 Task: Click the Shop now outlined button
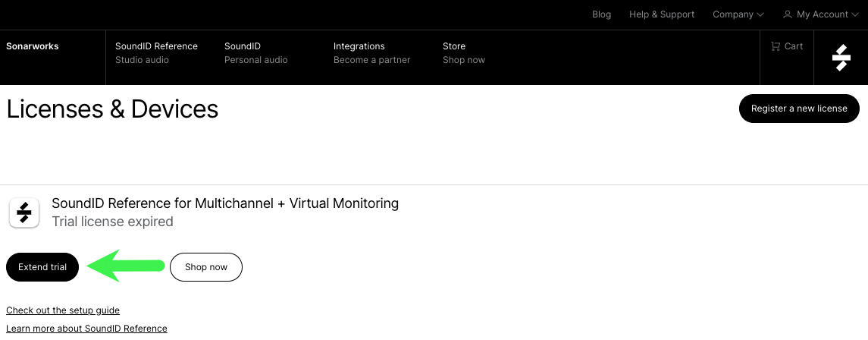pyautogui.click(x=206, y=267)
